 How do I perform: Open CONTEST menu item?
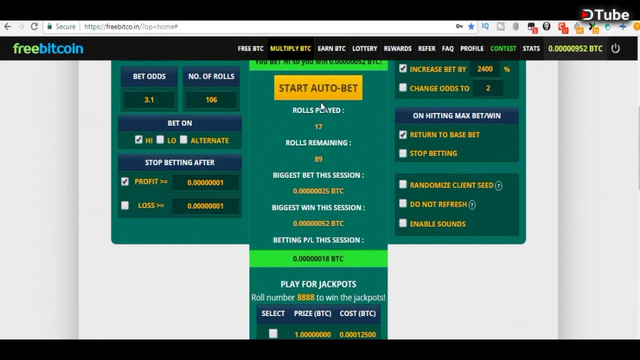click(x=503, y=49)
